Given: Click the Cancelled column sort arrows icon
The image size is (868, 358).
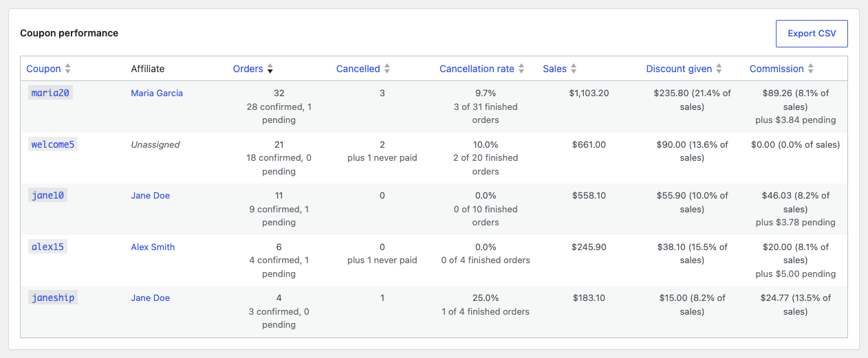Looking at the screenshot, I should (387, 69).
